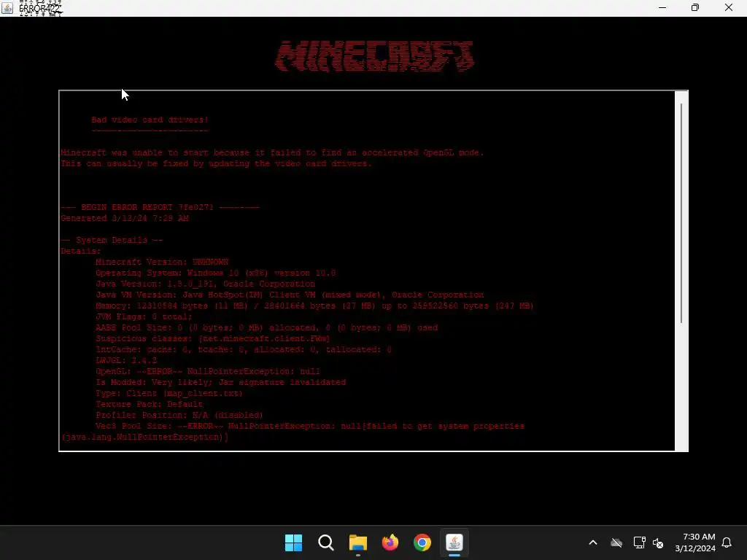Click the Java icon in the title bar

coord(7,7)
